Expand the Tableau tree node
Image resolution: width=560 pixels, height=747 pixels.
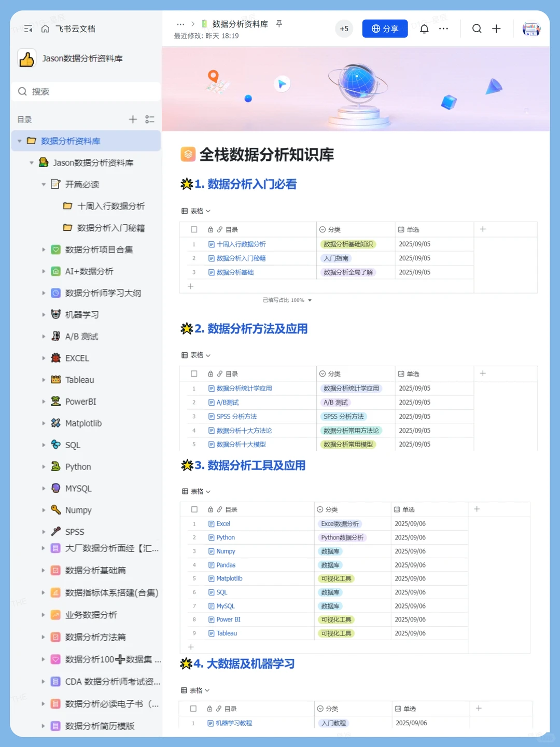[x=44, y=380]
